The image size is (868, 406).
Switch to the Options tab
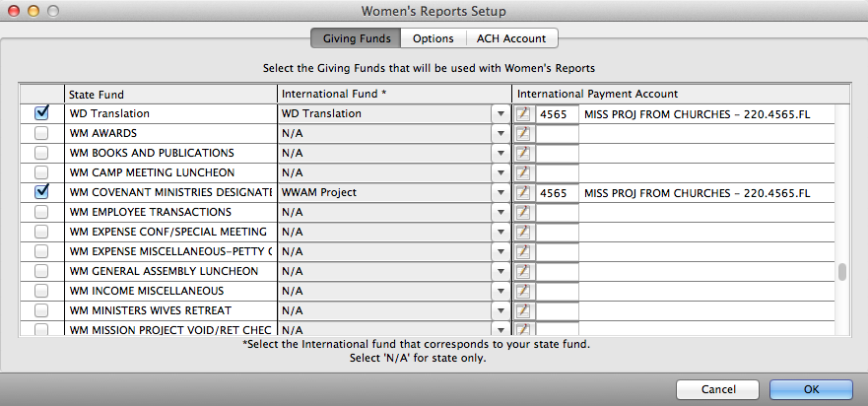(x=434, y=38)
